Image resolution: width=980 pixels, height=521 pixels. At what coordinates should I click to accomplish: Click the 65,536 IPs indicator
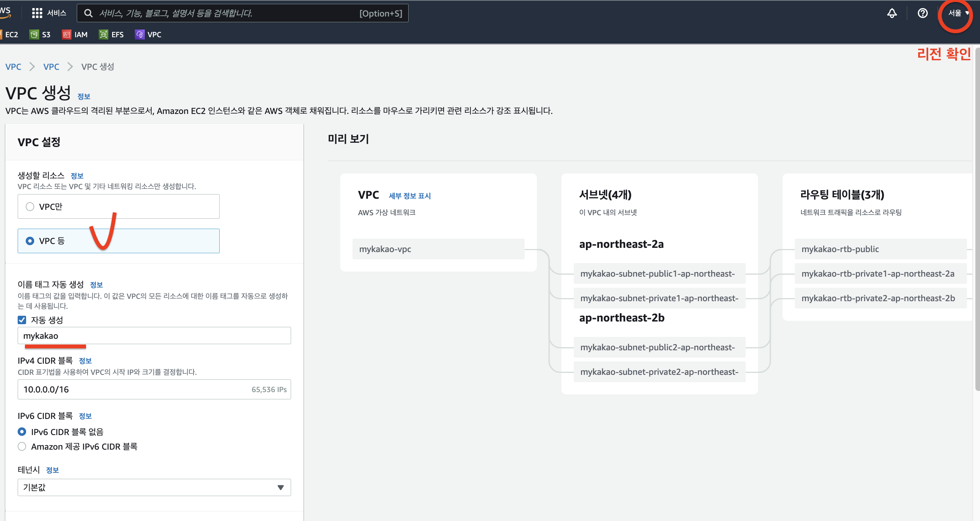coord(269,389)
